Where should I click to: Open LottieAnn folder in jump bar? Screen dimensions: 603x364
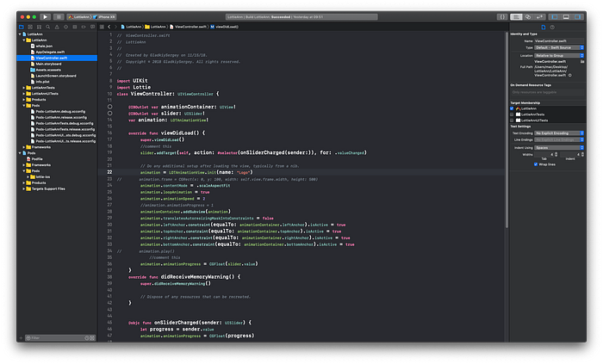coord(155,27)
